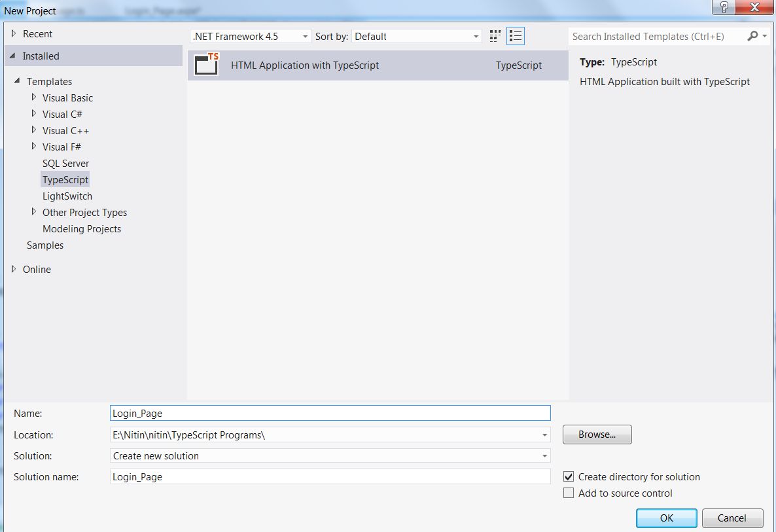
Task: Close the New Project dialog
Action: click(x=754, y=7)
